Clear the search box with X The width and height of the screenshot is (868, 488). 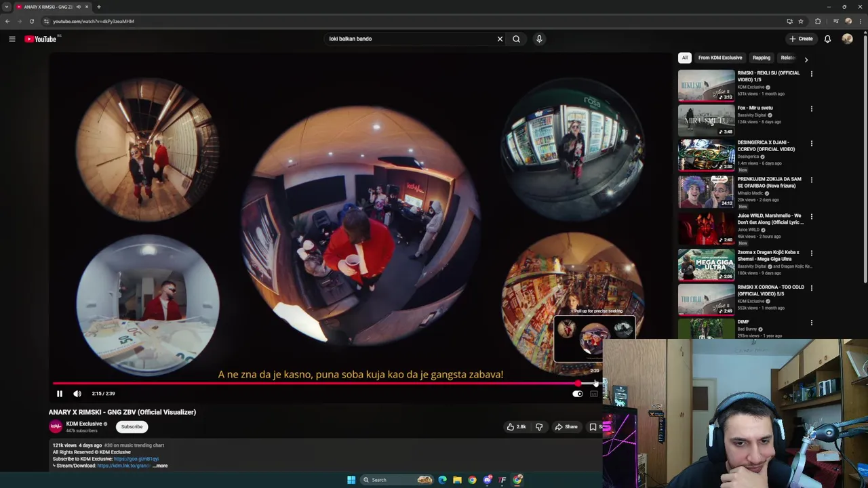[500, 39]
